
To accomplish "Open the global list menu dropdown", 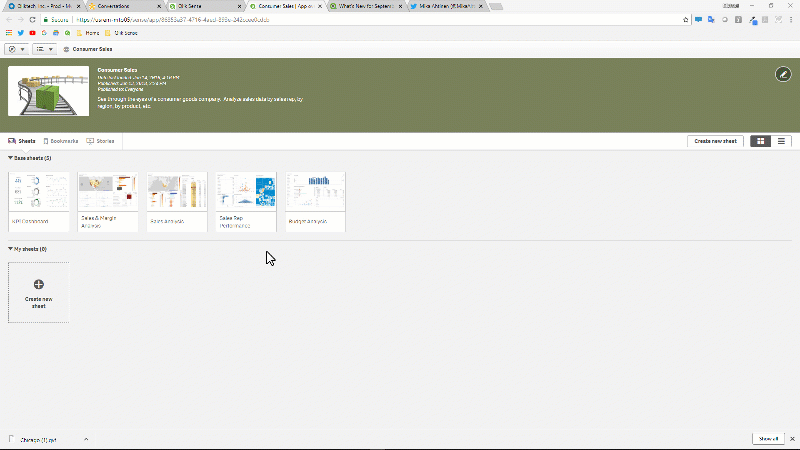I will tap(44, 49).
